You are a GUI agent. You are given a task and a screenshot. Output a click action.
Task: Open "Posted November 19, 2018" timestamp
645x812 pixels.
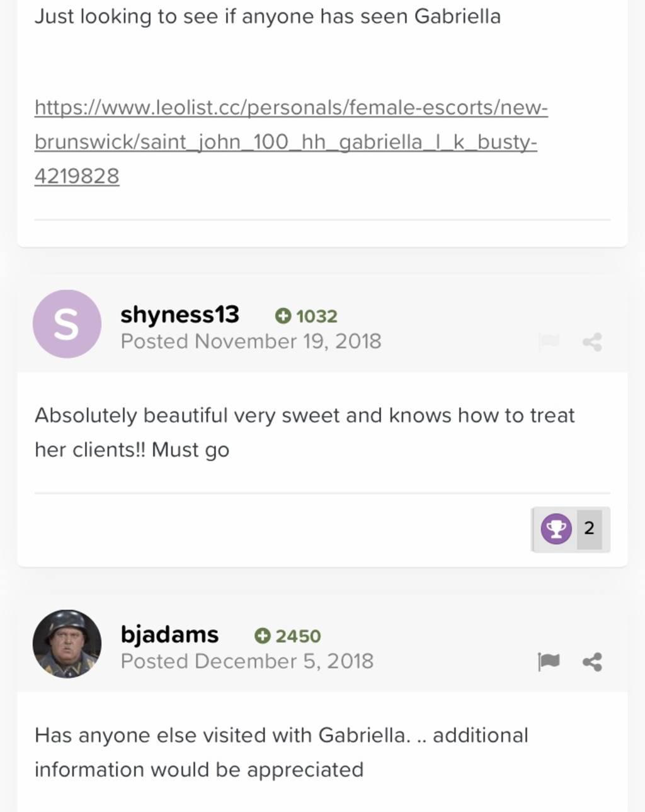[251, 341]
